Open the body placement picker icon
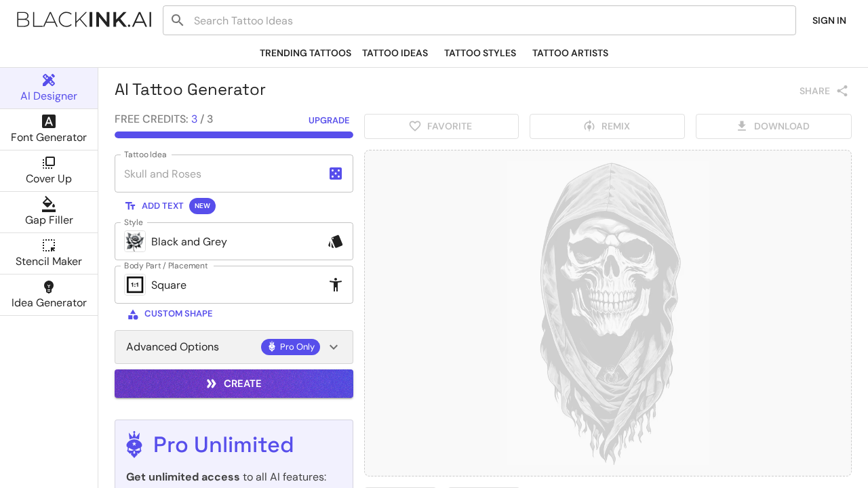 click(336, 285)
